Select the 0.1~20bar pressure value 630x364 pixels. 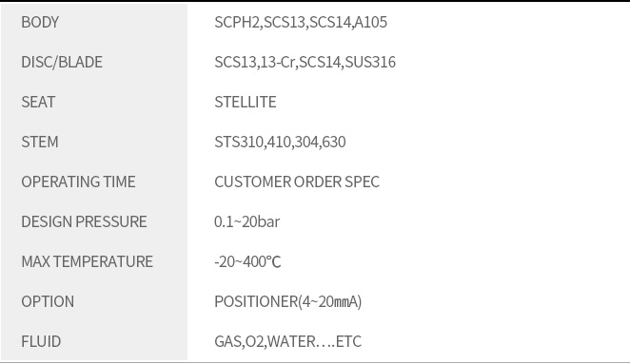pos(247,222)
